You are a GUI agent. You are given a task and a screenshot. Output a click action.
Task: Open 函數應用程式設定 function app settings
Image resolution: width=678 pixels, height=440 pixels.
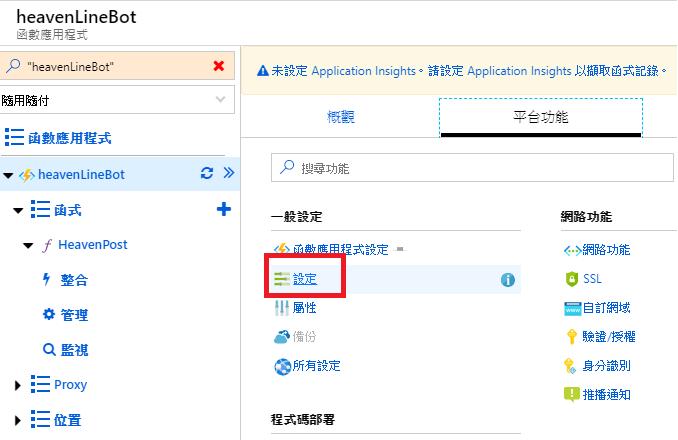[x=341, y=249]
